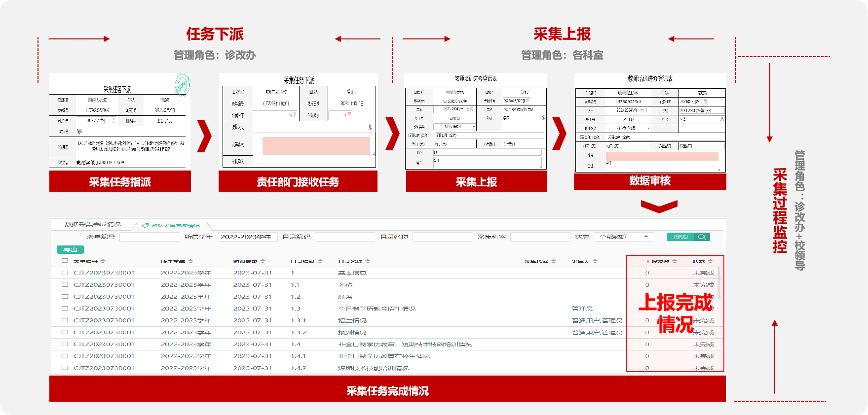The image size is (868, 415).
Task: Open 教师类型 dropdown in 数据审核 form
Action: pos(629,128)
